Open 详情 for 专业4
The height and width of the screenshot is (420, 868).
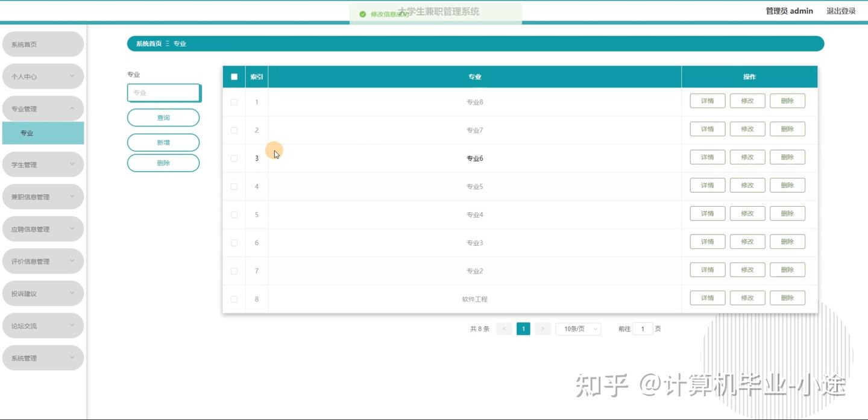[x=708, y=213]
